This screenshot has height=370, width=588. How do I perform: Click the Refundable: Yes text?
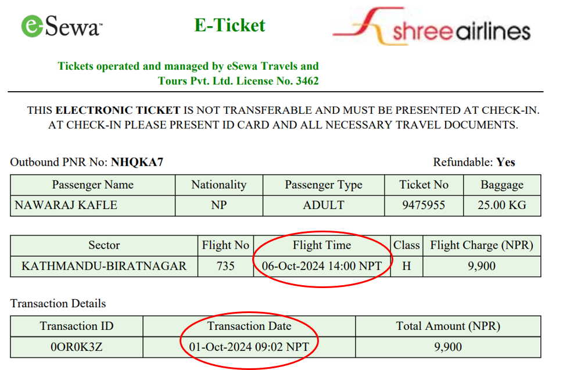pos(474,162)
